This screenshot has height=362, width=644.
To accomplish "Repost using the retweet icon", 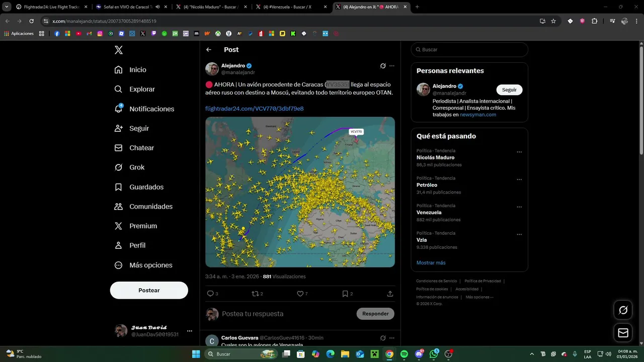I will pos(255,294).
